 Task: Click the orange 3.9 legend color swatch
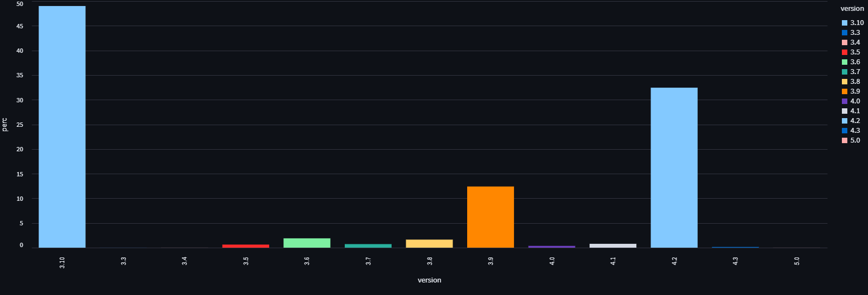coord(845,91)
